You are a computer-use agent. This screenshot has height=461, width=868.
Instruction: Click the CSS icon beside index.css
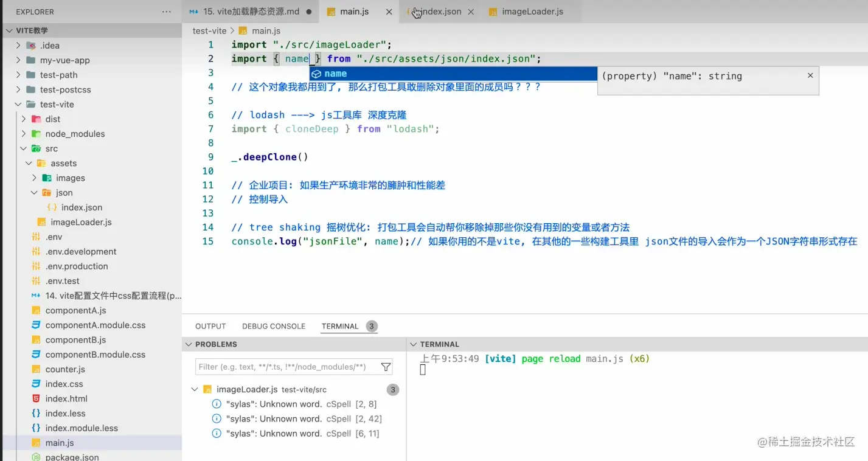(35, 384)
